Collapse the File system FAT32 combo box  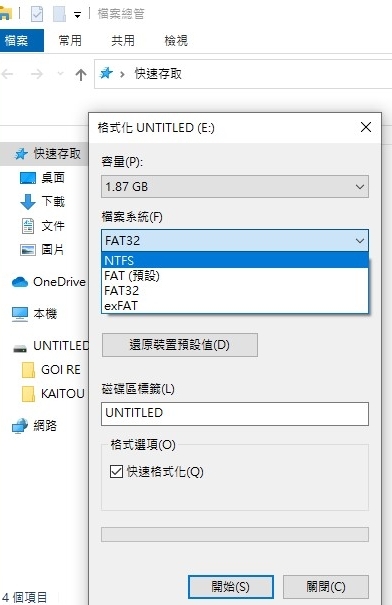235,241
